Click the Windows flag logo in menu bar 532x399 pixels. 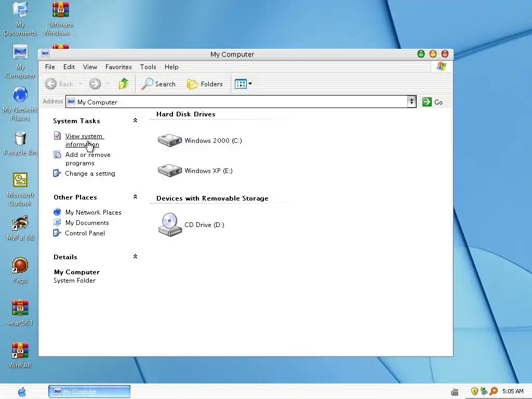point(442,66)
